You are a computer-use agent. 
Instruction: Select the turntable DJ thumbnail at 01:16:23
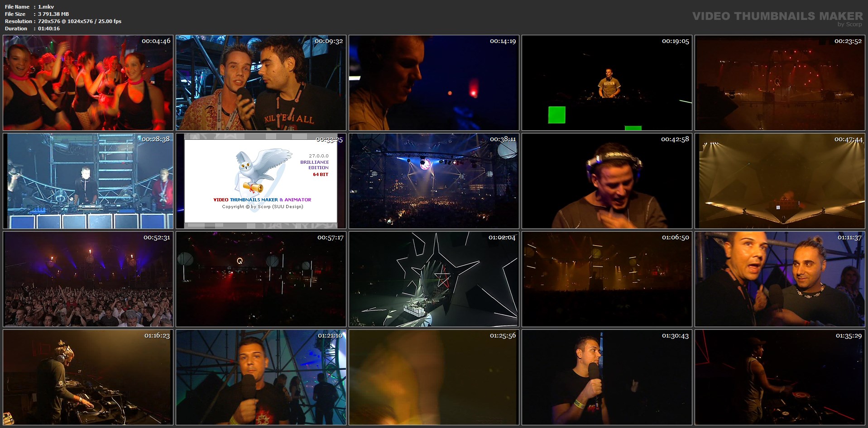[88, 377]
